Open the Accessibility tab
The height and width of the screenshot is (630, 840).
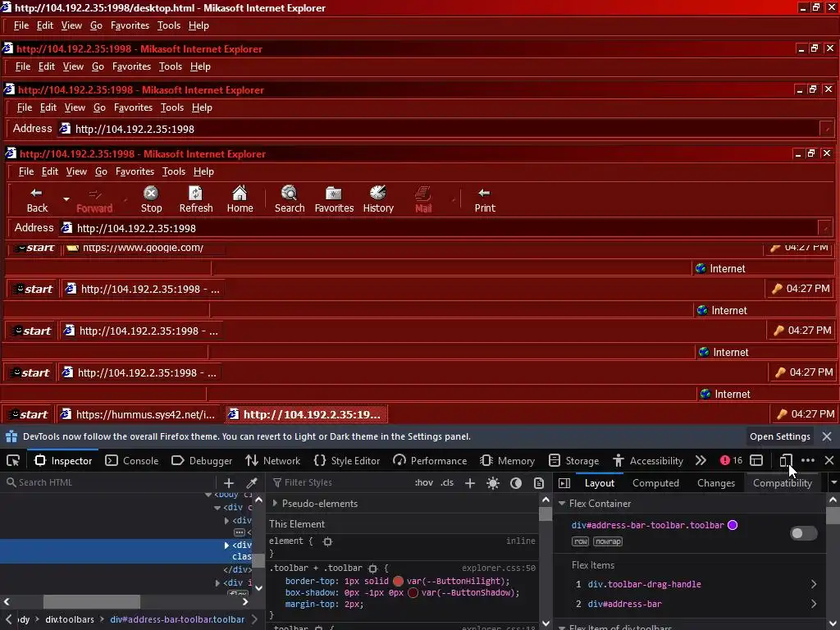[x=648, y=461]
